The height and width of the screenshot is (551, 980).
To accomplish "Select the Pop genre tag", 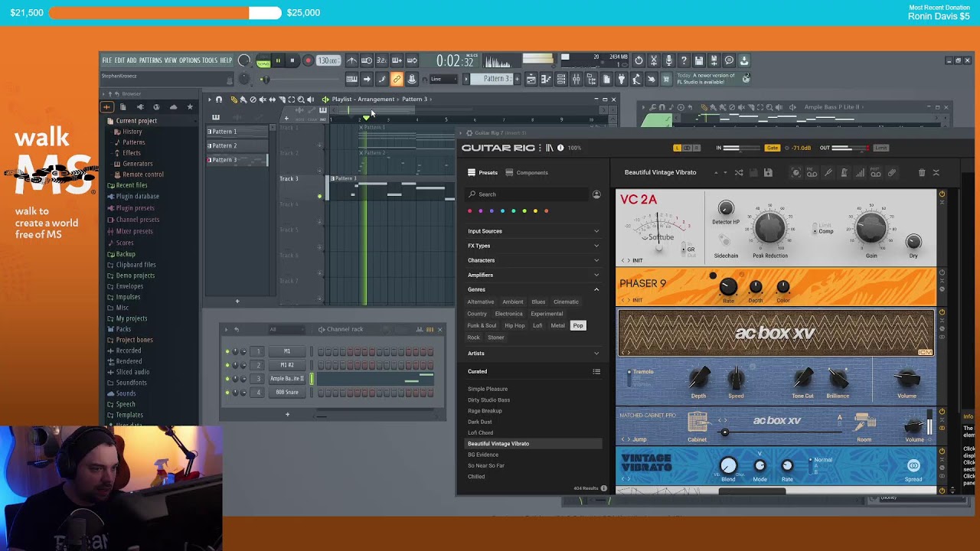I will (578, 326).
